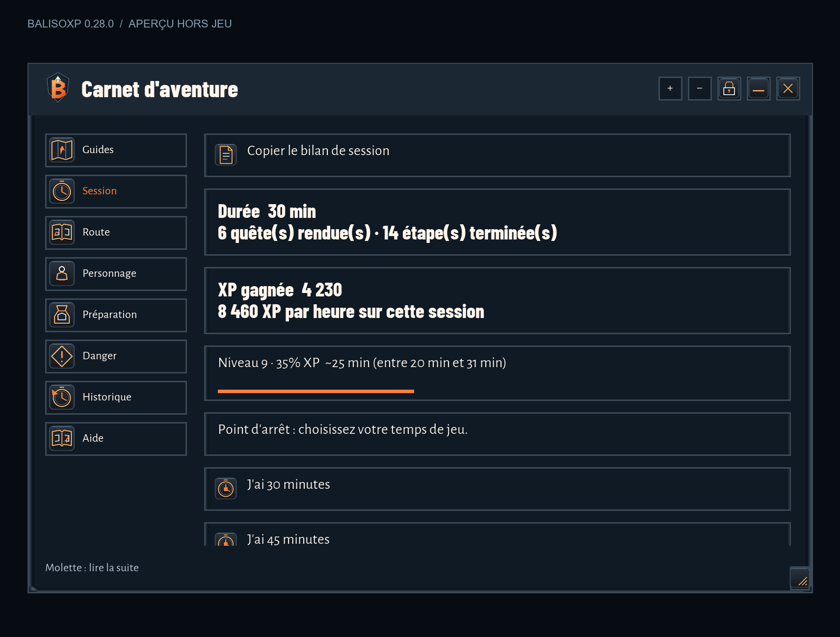Choose the J'ai 45 minutes option

pyautogui.click(x=498, y=534)
